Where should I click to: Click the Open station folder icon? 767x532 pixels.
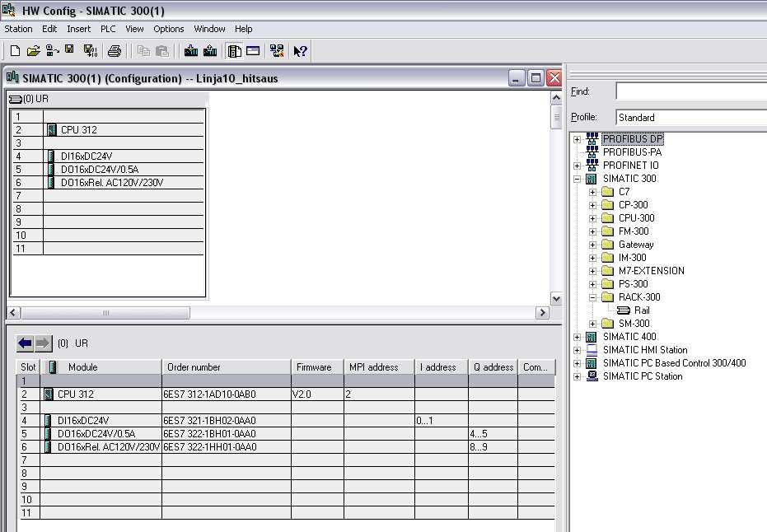33,51
